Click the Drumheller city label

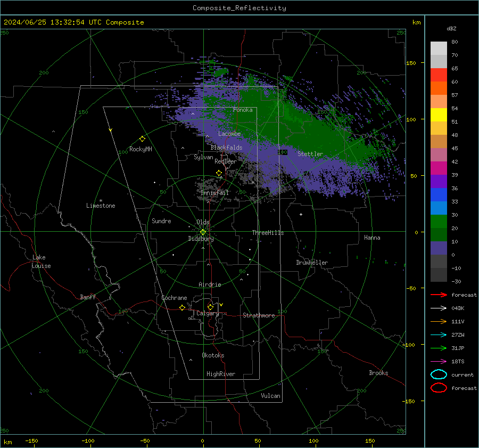(312, 263)
